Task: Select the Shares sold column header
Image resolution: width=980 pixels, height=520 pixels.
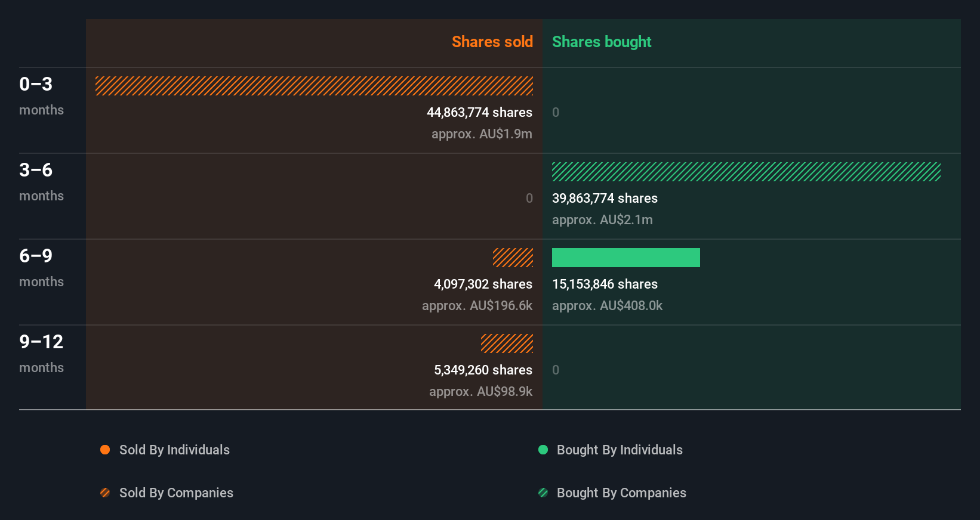Action: point(492,42)
